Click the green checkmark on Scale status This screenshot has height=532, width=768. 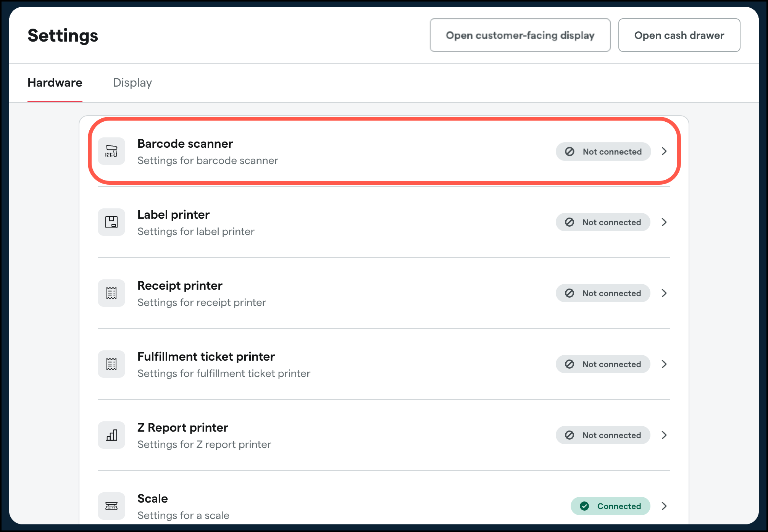point(584,506)
